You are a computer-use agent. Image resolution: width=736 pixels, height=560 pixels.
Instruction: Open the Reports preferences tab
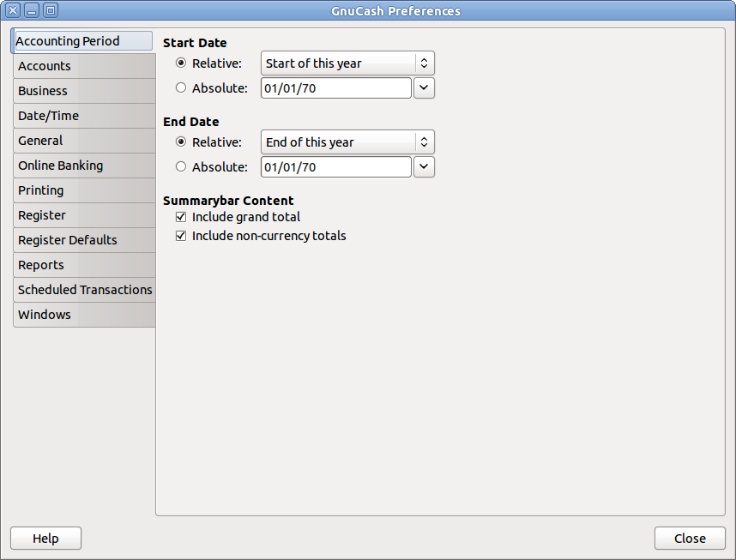41,265
